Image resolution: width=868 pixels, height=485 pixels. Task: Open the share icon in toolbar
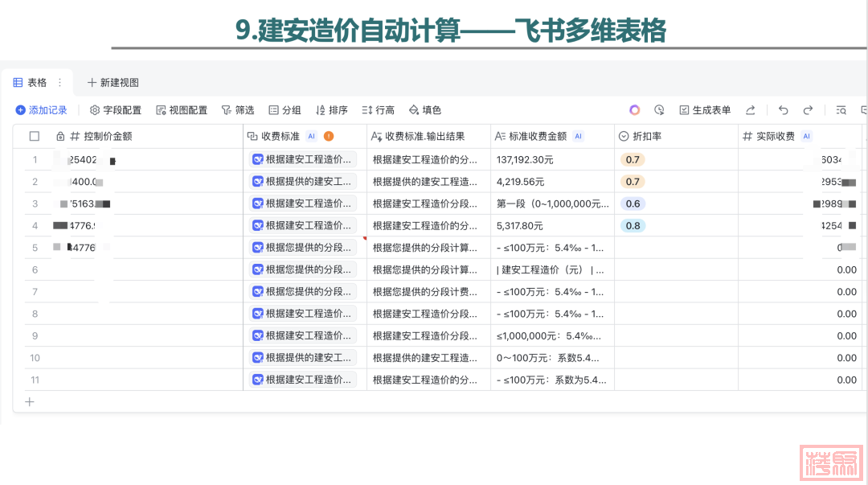click(751, 110)
